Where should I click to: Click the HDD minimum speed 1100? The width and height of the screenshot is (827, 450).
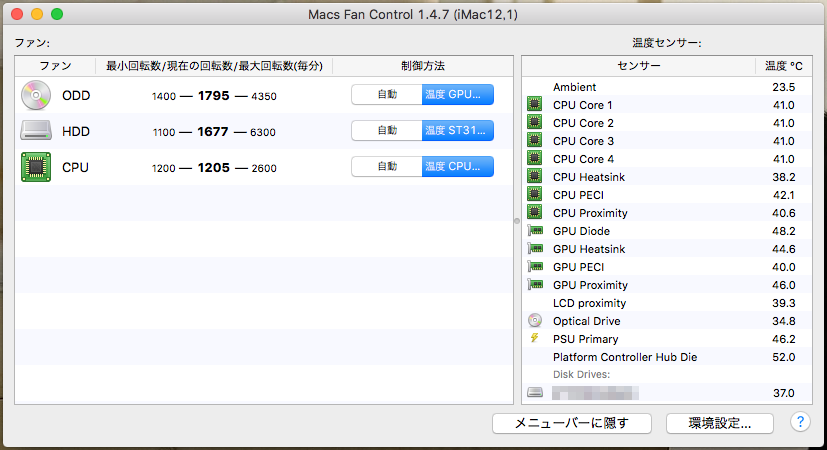pyautogui.click(x=164, y=132)
